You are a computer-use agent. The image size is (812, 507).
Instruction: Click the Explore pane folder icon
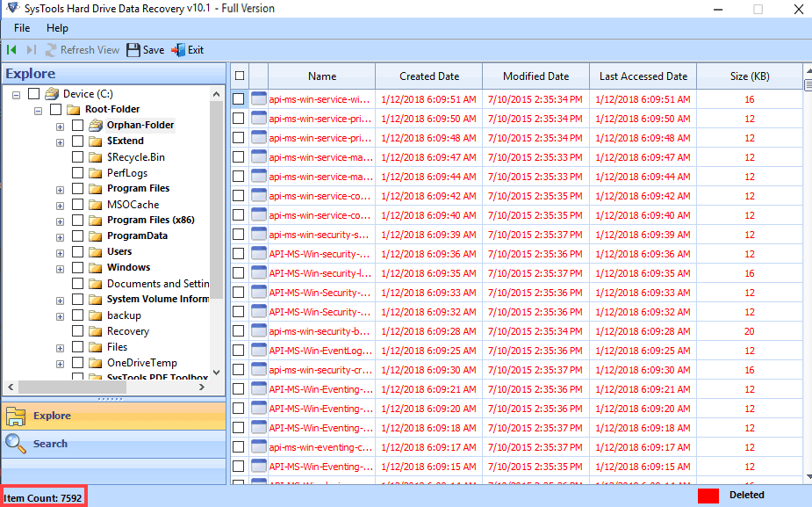tap(16, 416)
